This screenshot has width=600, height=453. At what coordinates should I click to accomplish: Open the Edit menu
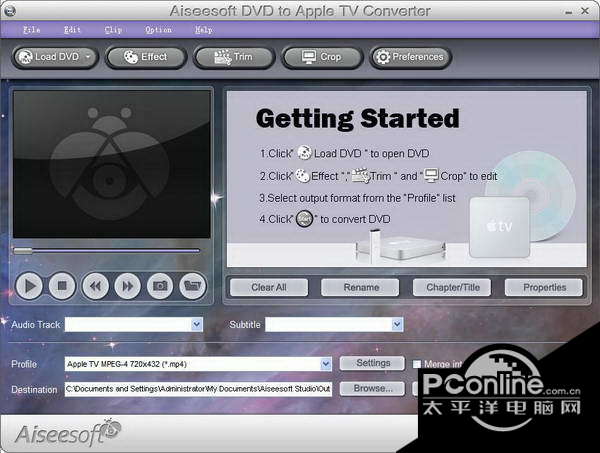[72, 30]
